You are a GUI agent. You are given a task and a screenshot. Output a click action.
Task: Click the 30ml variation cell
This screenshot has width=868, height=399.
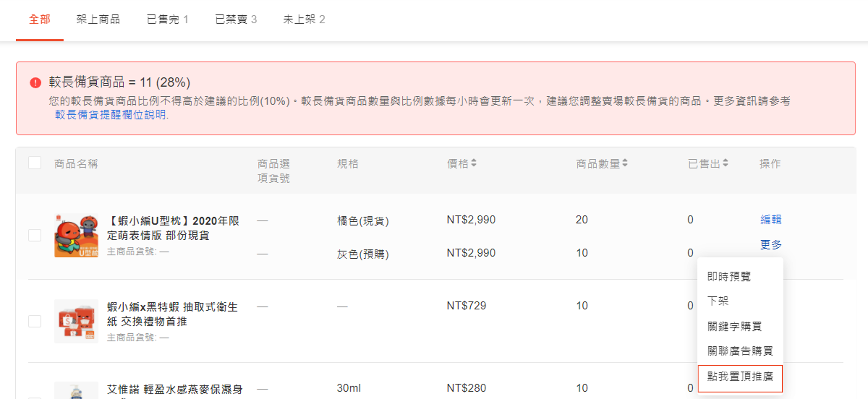(x=349, y=388)
